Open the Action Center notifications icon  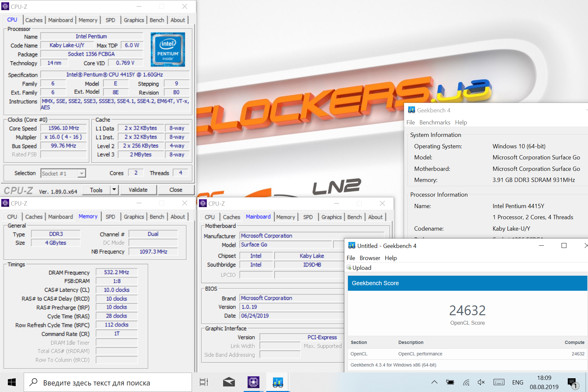pyautogui.click(x=572, y=383)
